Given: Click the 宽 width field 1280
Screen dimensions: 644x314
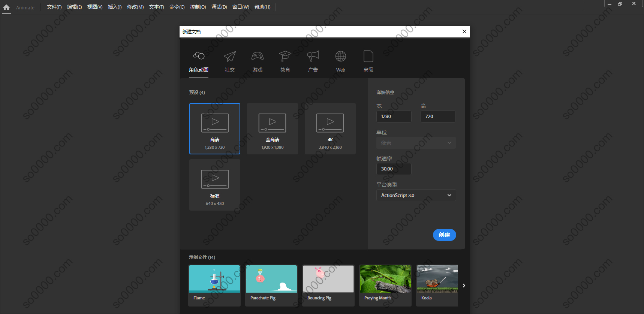Looking at the screenshot, I should pyautogui.click(x=394, y=117).
